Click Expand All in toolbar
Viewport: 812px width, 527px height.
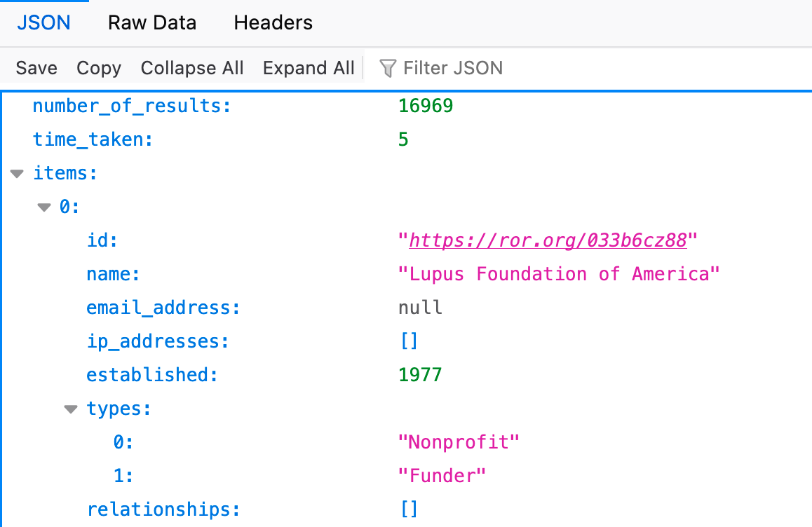(309, 68)
